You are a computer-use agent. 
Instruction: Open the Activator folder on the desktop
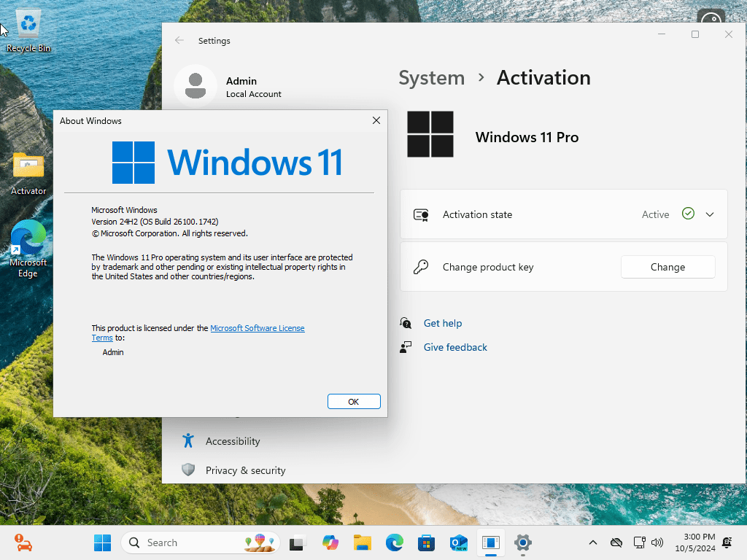[28, 168]
